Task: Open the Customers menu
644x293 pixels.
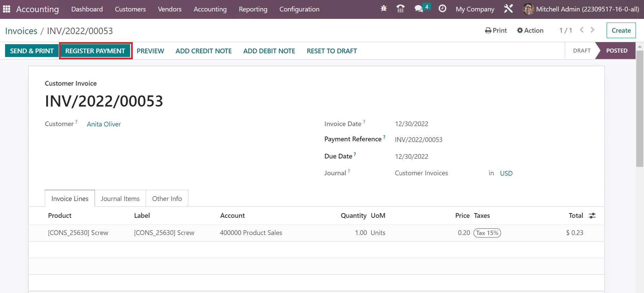Action: (x=130, y=9)
